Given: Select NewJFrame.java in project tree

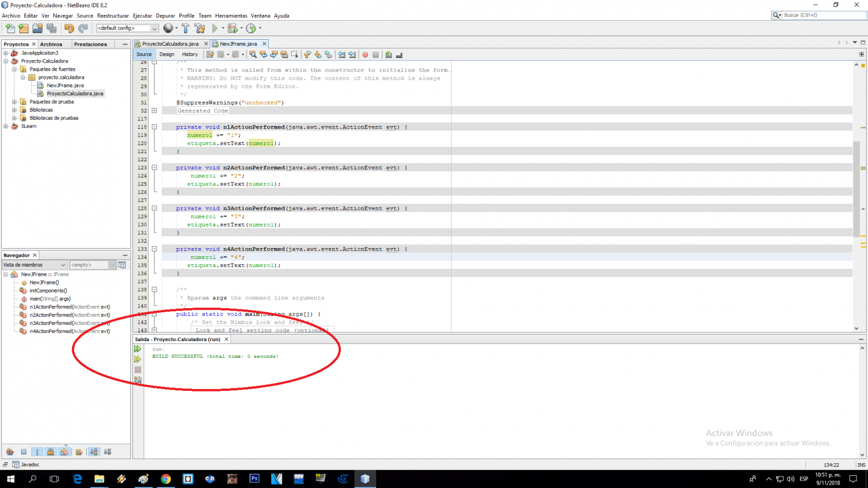Looking at the screenshot, I should click(65, 86).
